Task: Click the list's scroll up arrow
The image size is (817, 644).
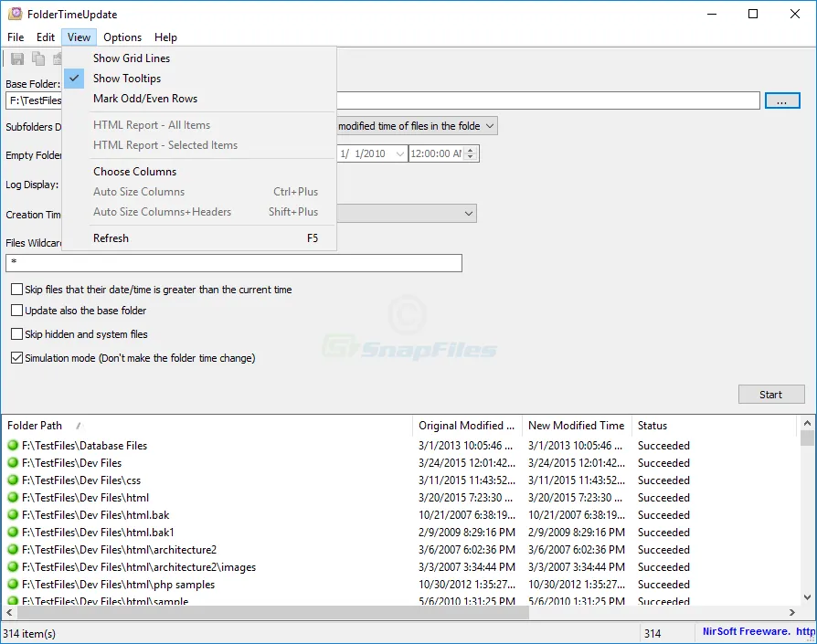Action: (807, 423)
